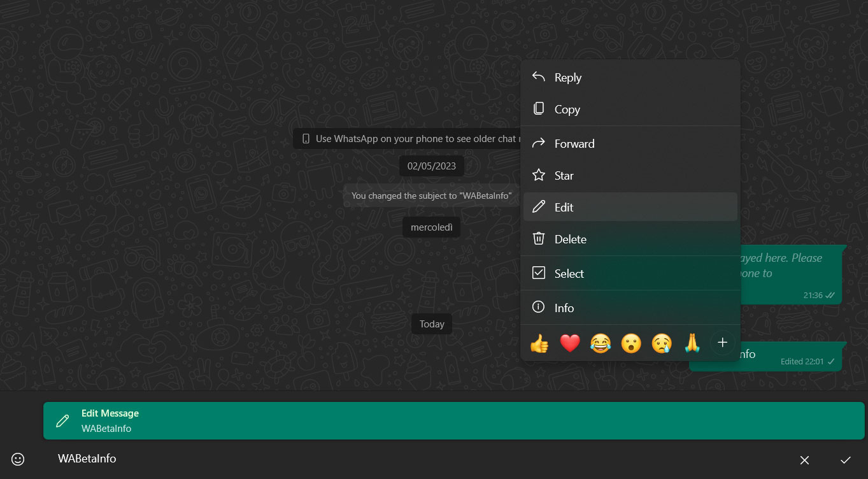React with crying face emoji
The image size is (868, 479).
(662, 344)
